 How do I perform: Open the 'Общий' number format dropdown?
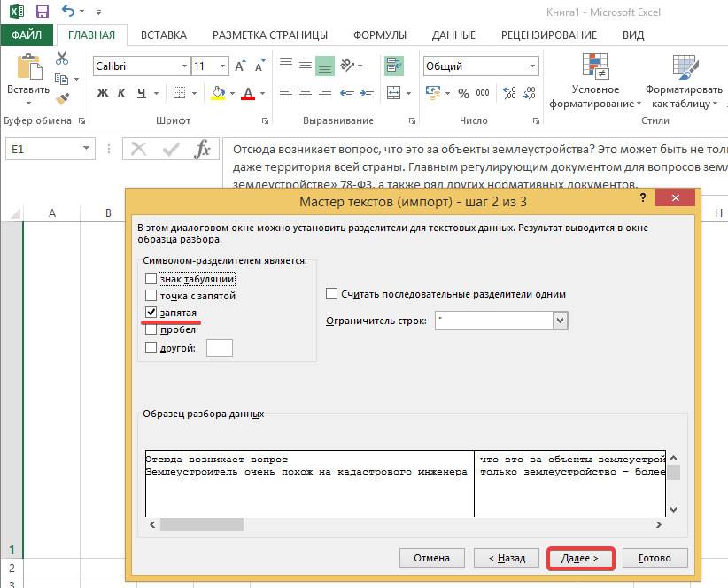point(531,66)
